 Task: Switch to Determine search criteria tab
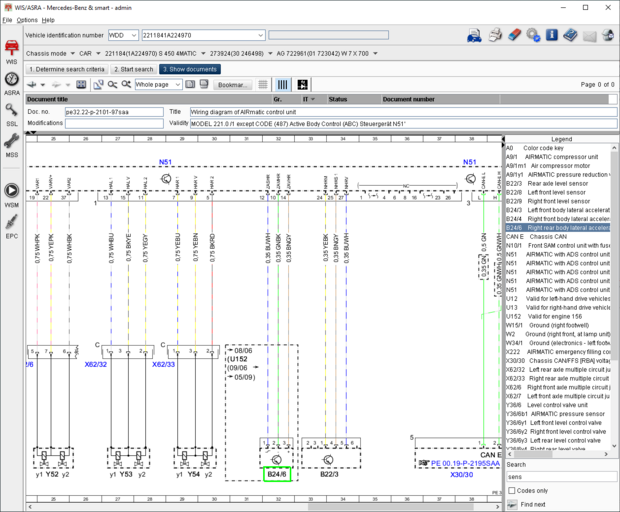67,69
